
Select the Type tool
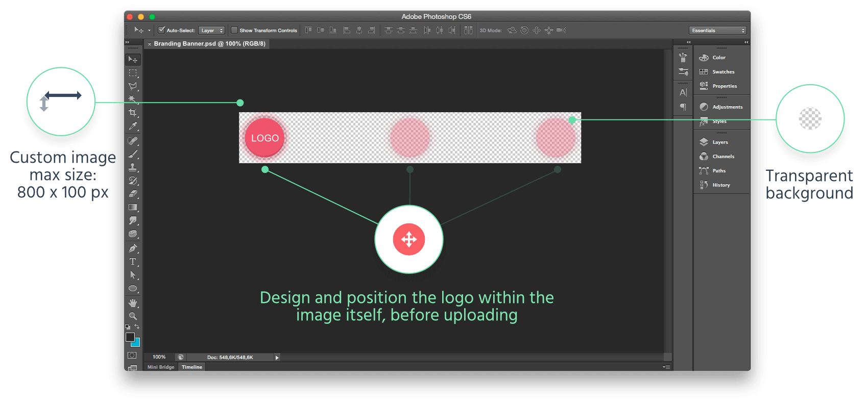[133, 262]
